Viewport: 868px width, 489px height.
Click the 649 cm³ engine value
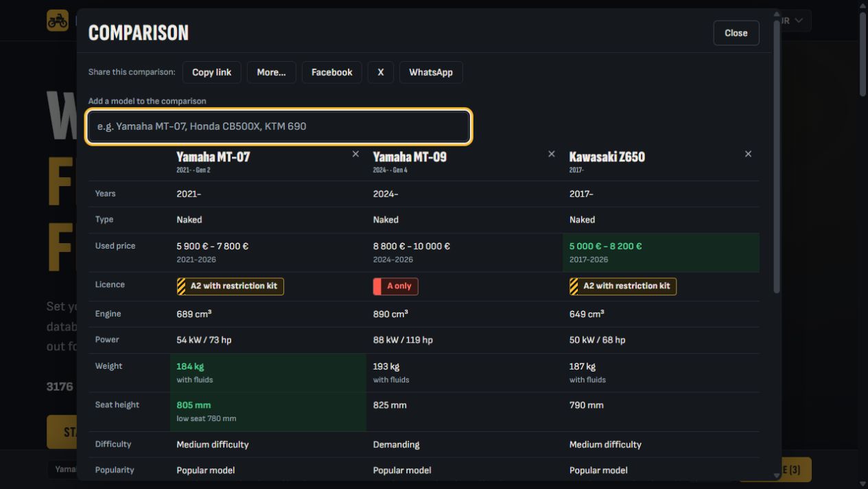[587, 314]
